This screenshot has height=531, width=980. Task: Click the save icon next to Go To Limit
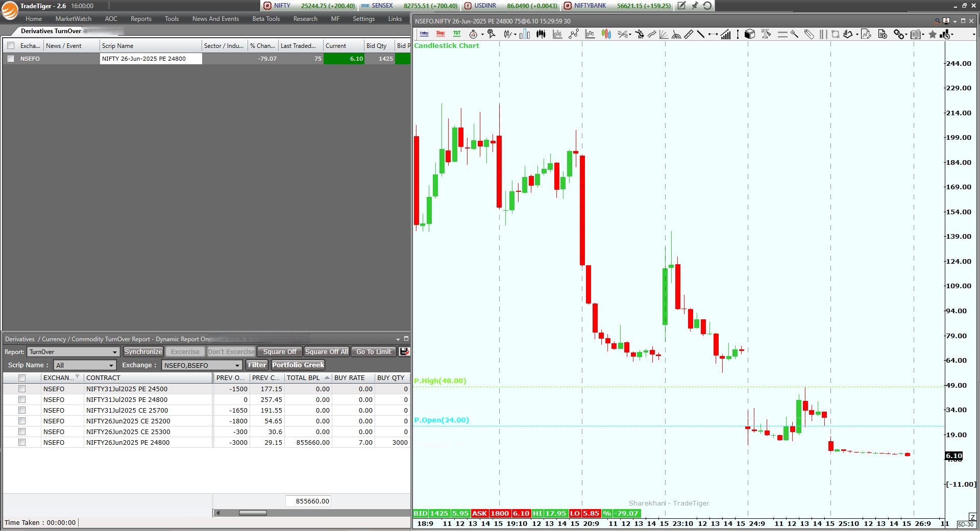[x=404, y=351]
